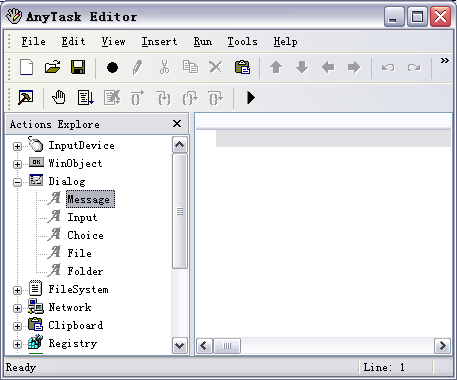Run the task with the play arrow
This screenshot has width=457, height=380.
[x=251, y=98]
